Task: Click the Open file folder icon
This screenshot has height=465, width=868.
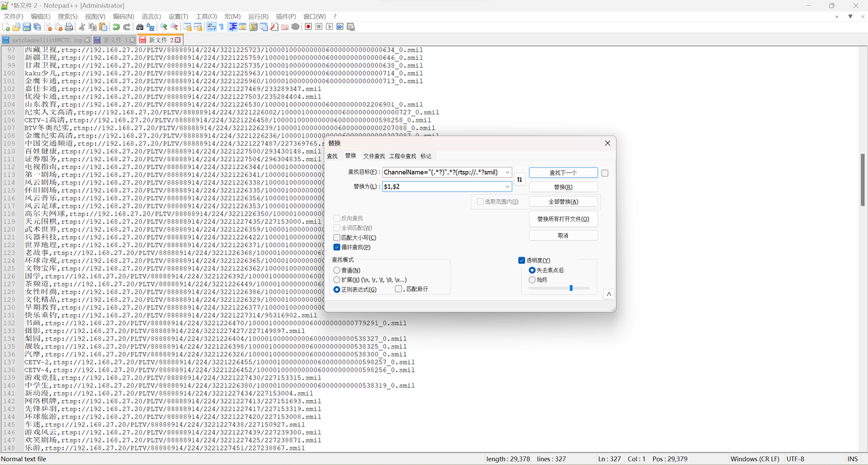Action: 16,27
